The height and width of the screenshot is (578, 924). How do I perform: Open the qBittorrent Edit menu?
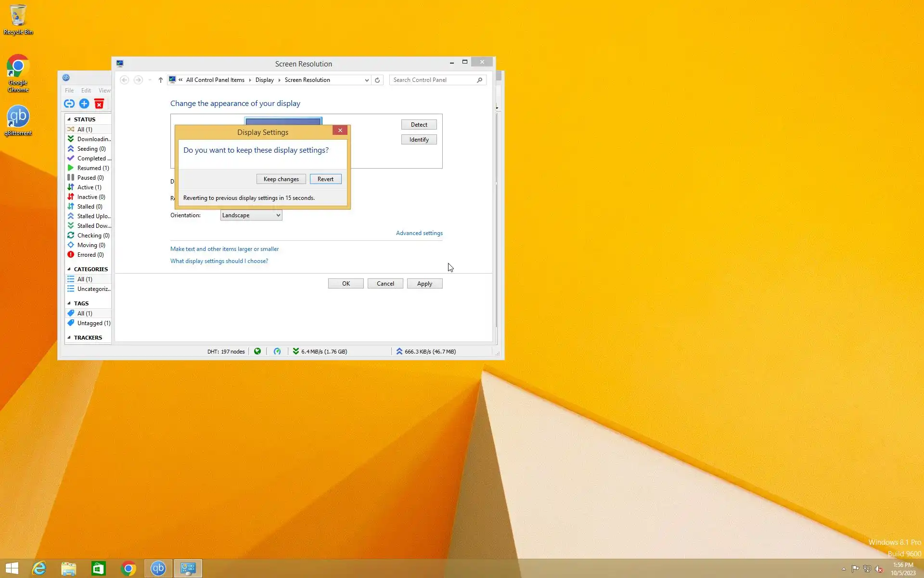pos(86,91)
